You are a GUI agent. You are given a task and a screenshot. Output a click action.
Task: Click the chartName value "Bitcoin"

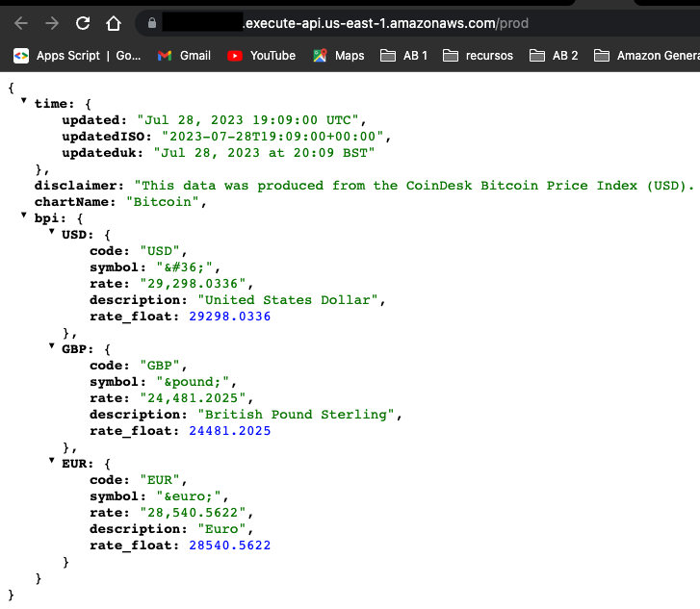click(163, 202)
